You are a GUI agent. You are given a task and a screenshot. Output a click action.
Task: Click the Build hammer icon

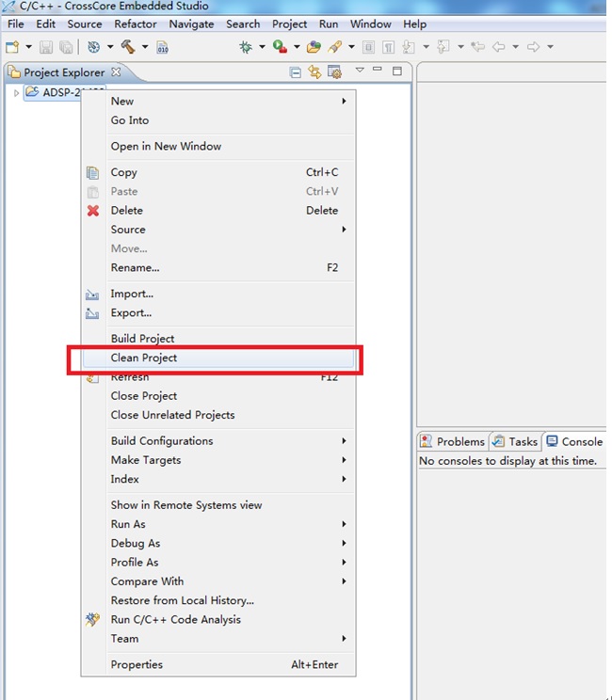(x=128, y=47)
